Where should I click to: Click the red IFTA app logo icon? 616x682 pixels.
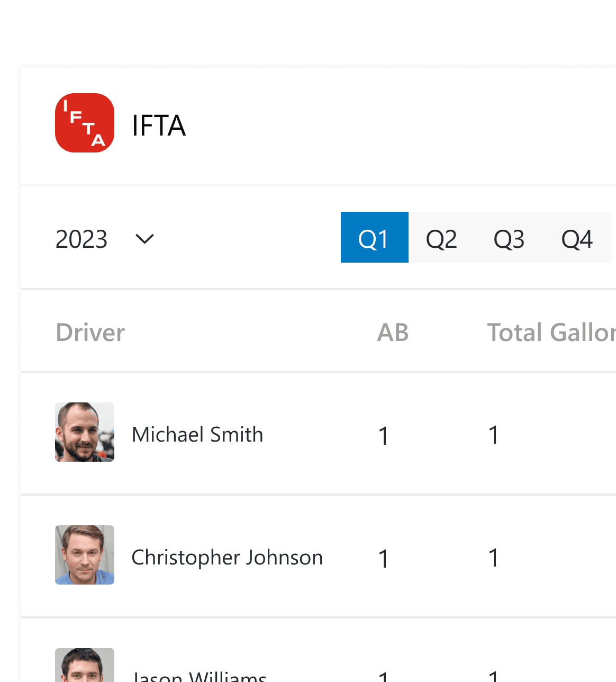click(85, 123)
